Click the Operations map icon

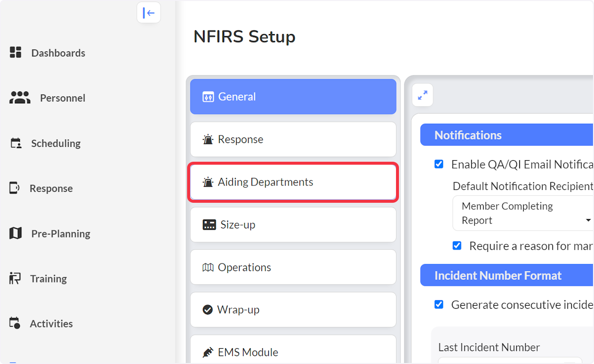[x=208, y=267]
